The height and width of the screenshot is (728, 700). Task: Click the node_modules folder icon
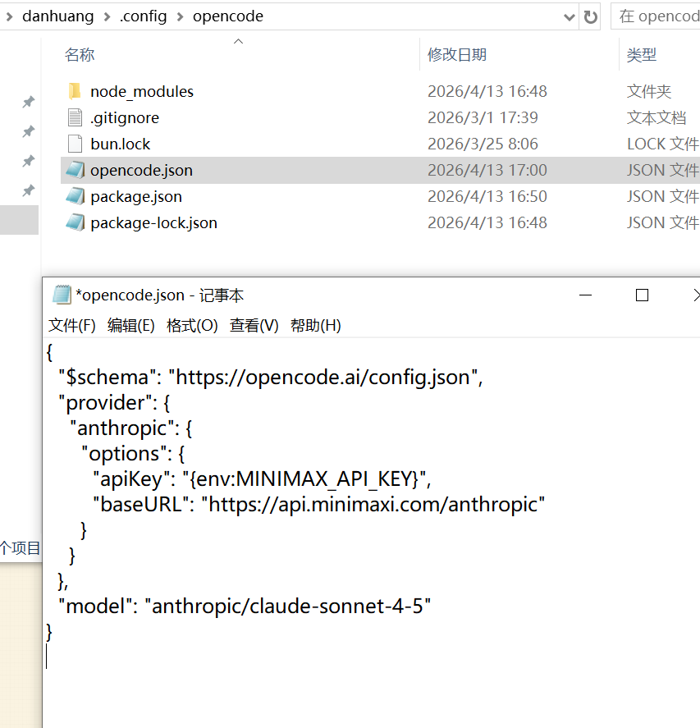coord(75,91)
